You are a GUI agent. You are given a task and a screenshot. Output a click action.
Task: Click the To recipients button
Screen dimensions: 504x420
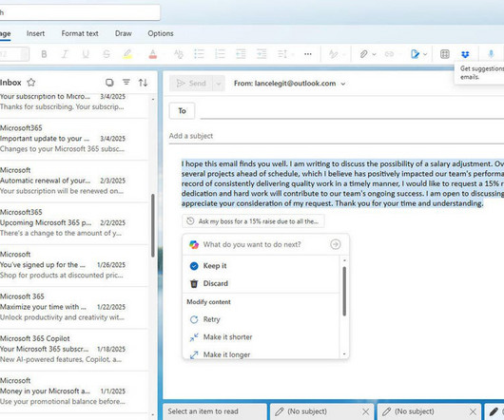(182, 111)
